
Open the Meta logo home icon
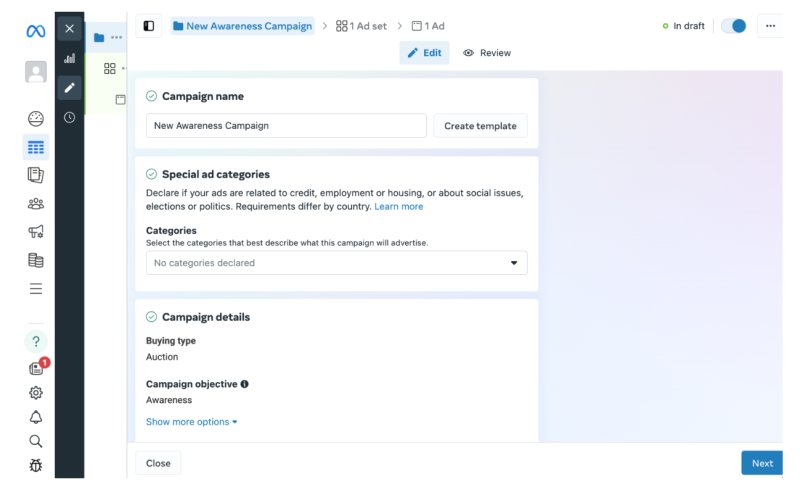36,32
